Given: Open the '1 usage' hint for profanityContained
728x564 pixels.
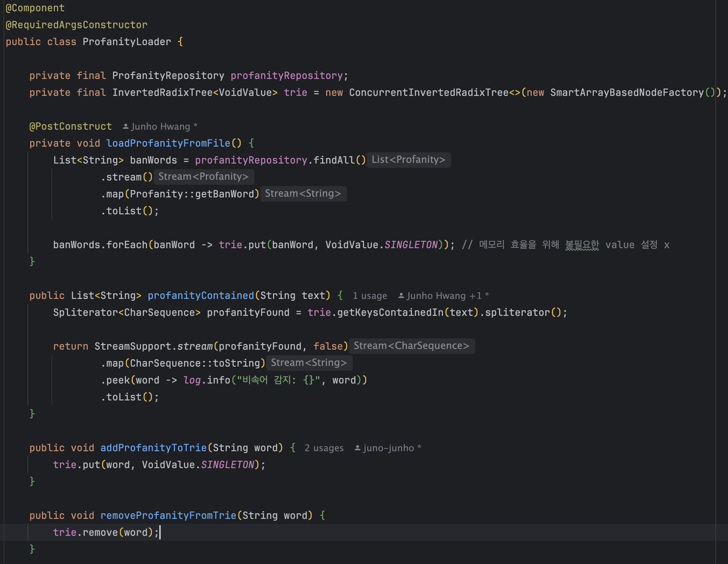Looking at the screenshot, I should coord(370,296).
